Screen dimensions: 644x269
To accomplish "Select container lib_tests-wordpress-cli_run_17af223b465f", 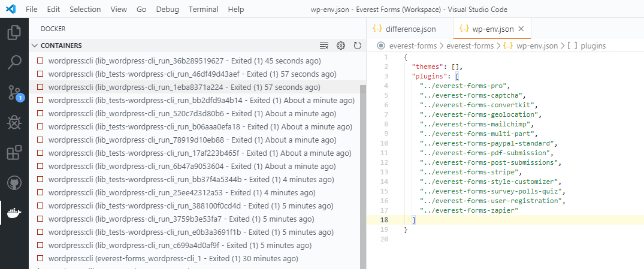I will pos(194,153).
